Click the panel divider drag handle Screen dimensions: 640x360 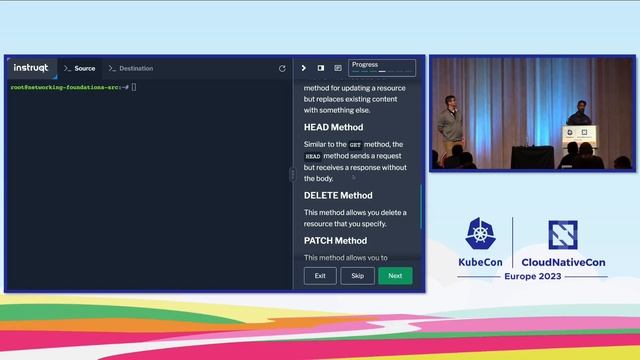pyautogui.click(x=292, y=175)
